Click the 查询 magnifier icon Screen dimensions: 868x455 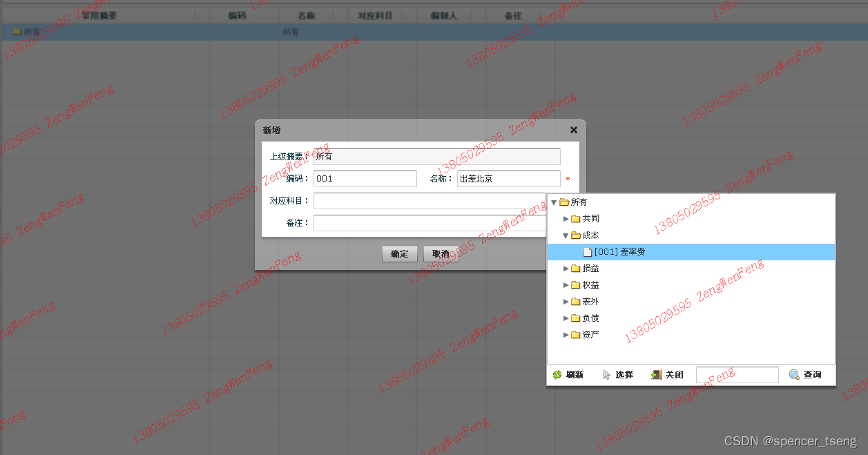click(x=795, y=375)
